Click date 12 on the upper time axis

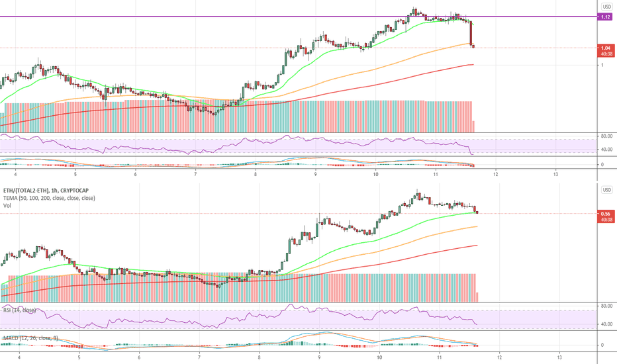[496, 174]
